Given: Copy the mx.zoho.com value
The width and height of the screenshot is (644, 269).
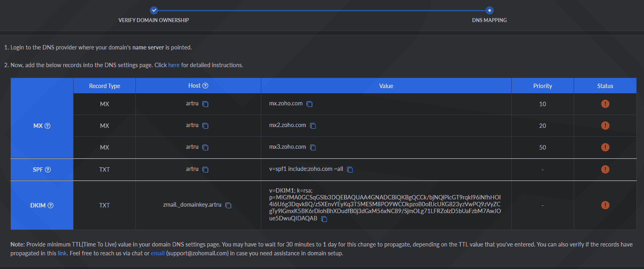Looking at the screenshot, I should pos(310,104).
